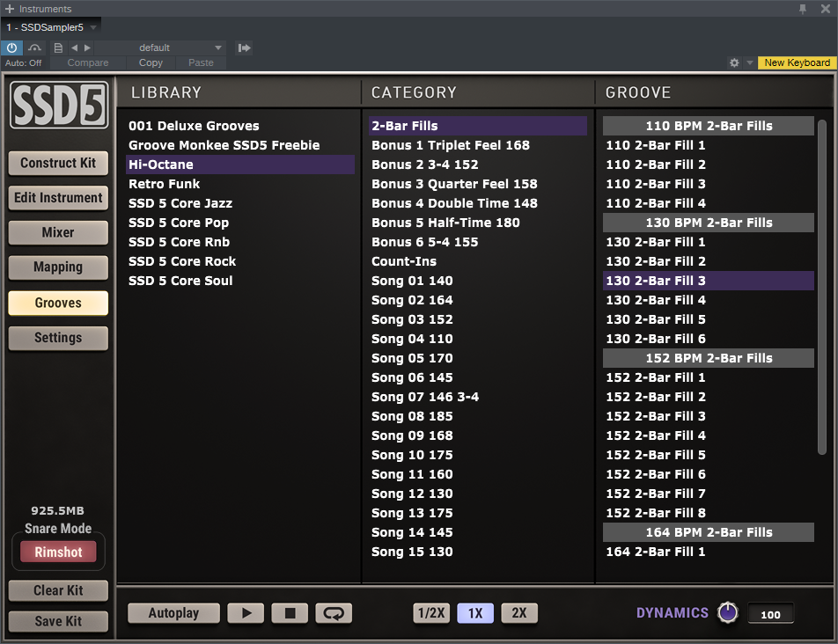Select groove 110 2-Bar Fill 1
The height and width of the screenshot is (644, 838).
[x=708, y=145]
